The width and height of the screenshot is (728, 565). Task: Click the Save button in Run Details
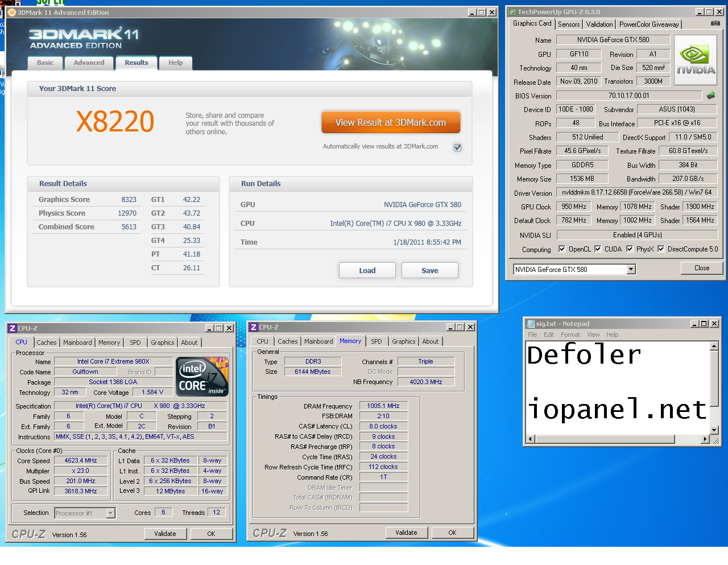(430, 270)
